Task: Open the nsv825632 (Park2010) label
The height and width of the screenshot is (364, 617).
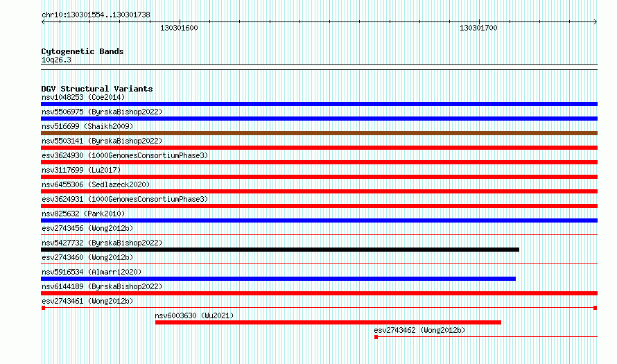Action: 83,214
